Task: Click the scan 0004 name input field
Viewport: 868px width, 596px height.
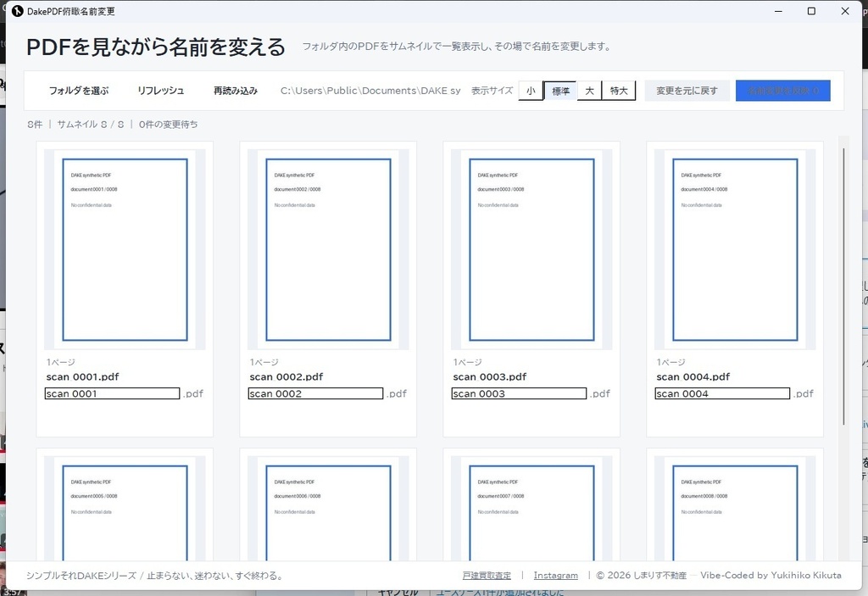Action: pos(722,394)
